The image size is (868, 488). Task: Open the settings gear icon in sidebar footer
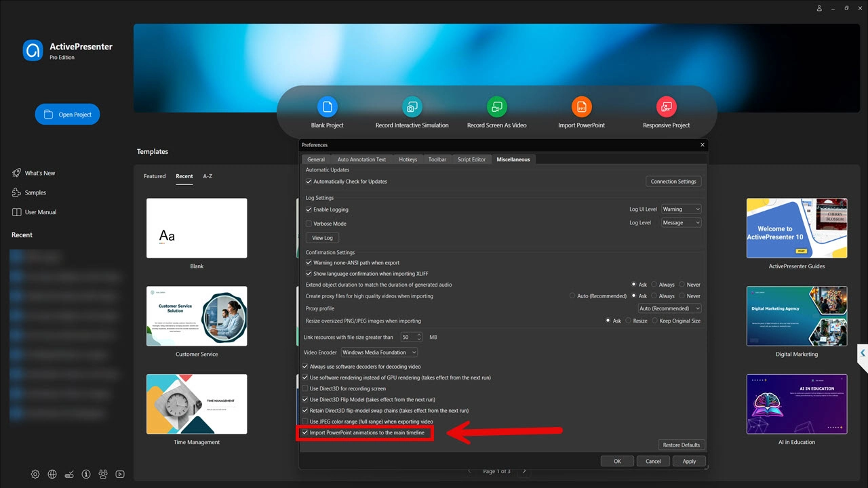(x=35, y=474)
